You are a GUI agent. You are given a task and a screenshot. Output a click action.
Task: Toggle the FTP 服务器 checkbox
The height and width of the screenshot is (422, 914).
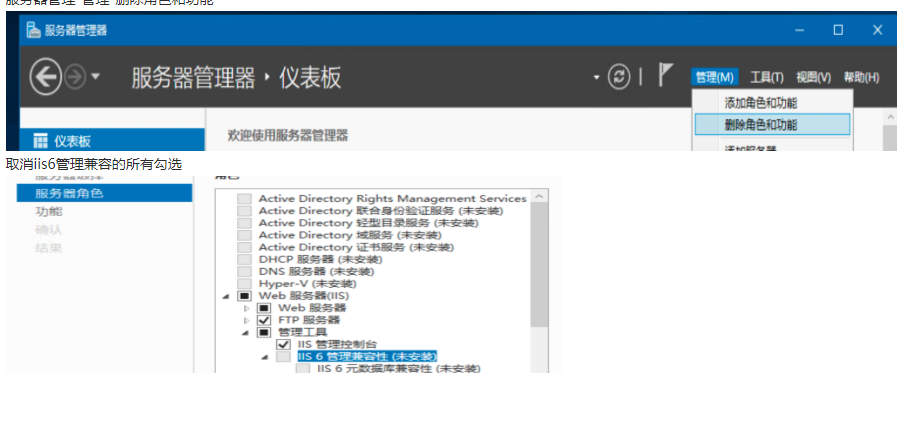click(264, 320)
